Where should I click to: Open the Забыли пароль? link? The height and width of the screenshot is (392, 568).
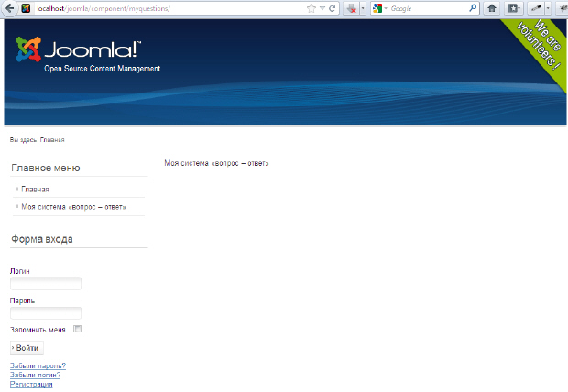click(x=38, y=365)
